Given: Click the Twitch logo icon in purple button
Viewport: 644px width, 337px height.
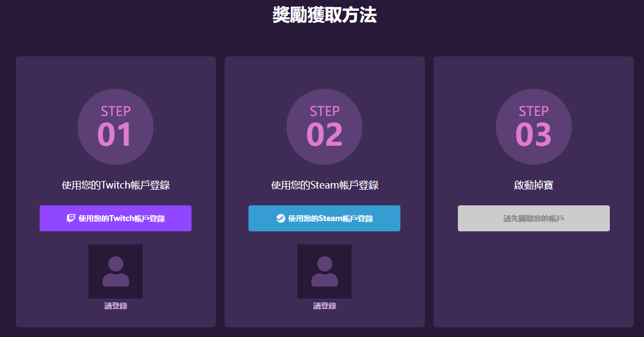Looking at the screenshot, I should pos(71,218).
